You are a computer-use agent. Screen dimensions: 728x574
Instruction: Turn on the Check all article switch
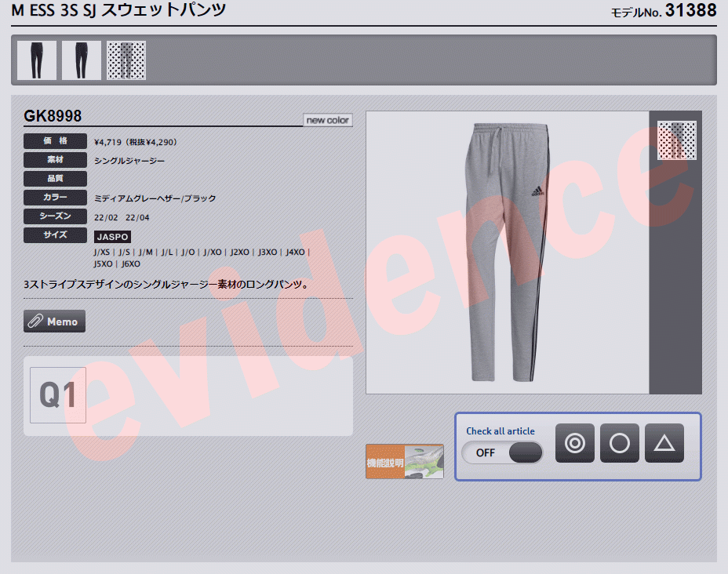(x=502, y=452)
